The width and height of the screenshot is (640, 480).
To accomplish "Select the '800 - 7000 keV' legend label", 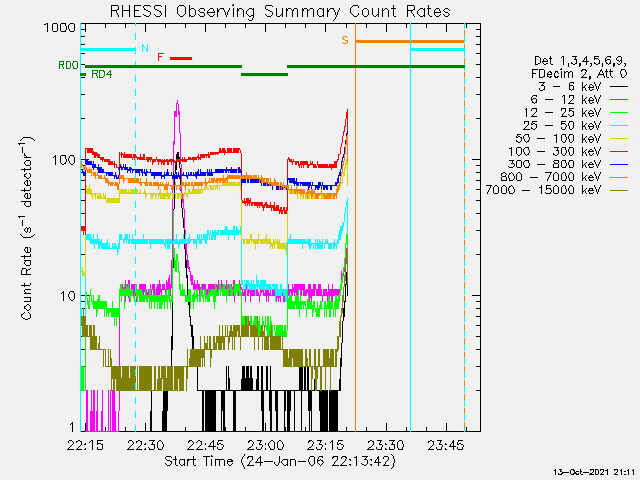I will 551,177.
